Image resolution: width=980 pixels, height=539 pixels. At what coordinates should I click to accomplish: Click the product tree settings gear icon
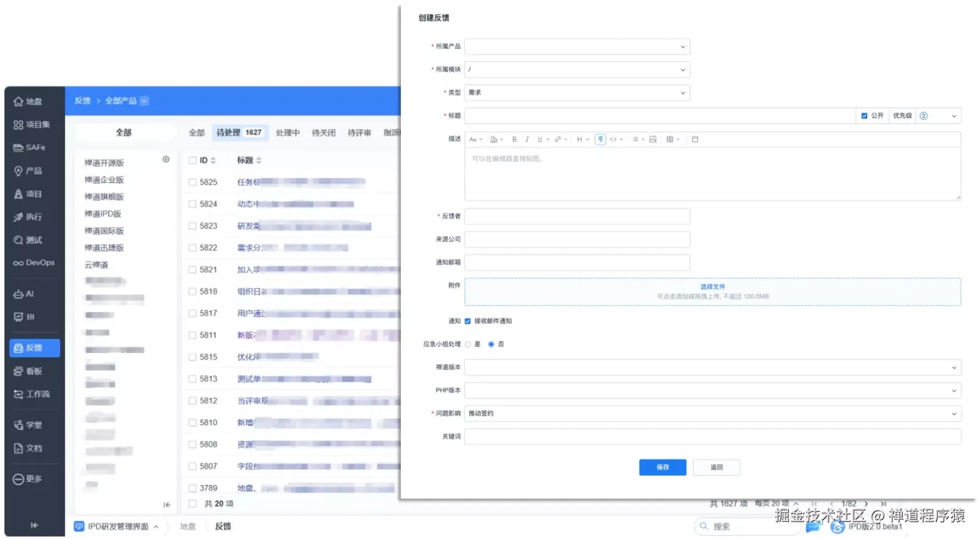166,159
